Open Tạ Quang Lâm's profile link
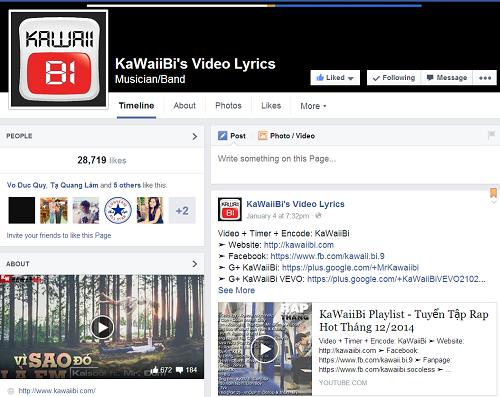500x397 pixels. (74, 185)
